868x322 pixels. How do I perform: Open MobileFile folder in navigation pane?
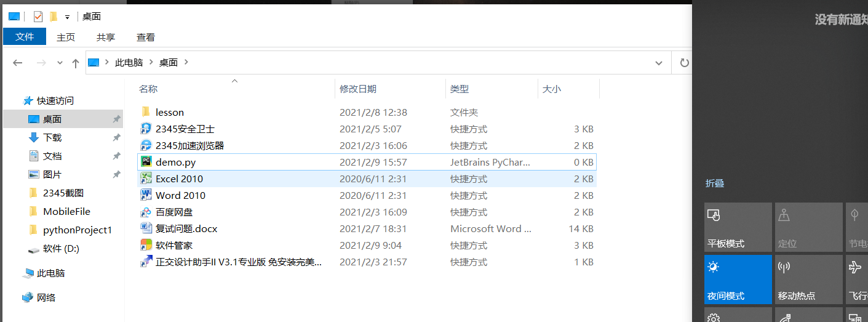(66, 211)
